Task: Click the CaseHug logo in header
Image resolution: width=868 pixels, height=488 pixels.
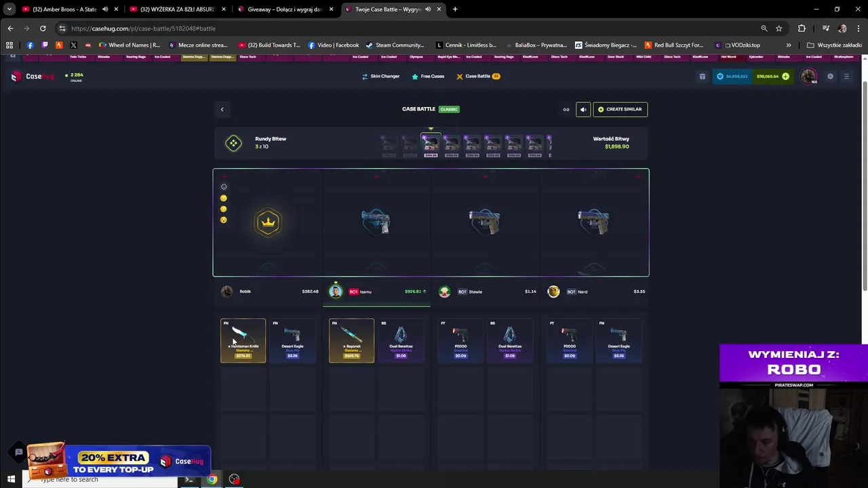Action: tap(32, 76)
